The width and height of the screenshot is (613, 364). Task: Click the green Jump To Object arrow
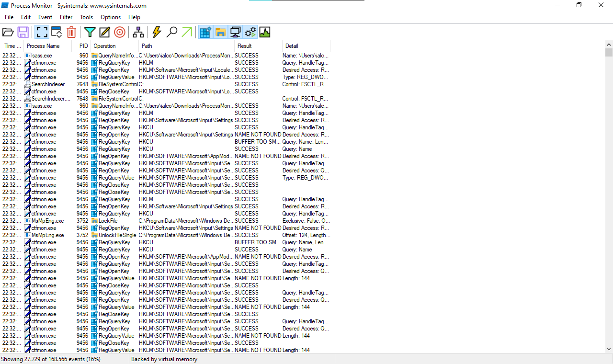(x=187, y=32)
